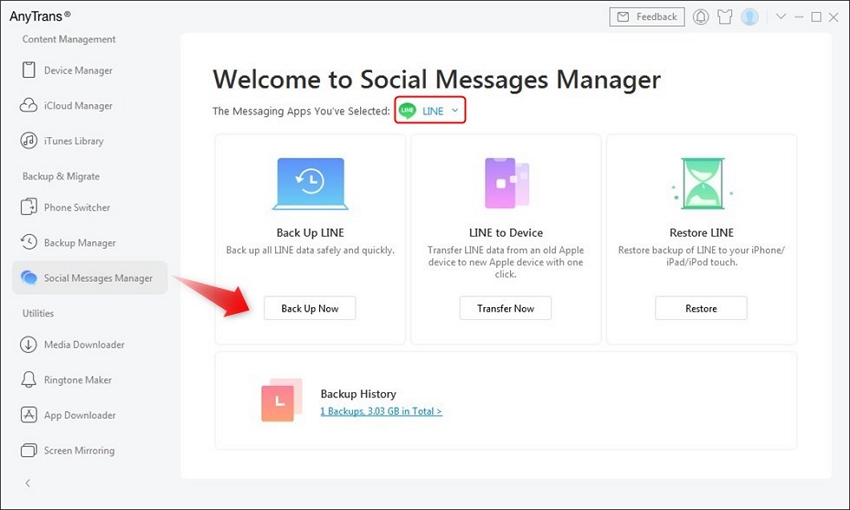The width and height of the screenshot is (850, 510).
Task: Click the Screen Mirroring icon
Action: [x=29, y=450]
